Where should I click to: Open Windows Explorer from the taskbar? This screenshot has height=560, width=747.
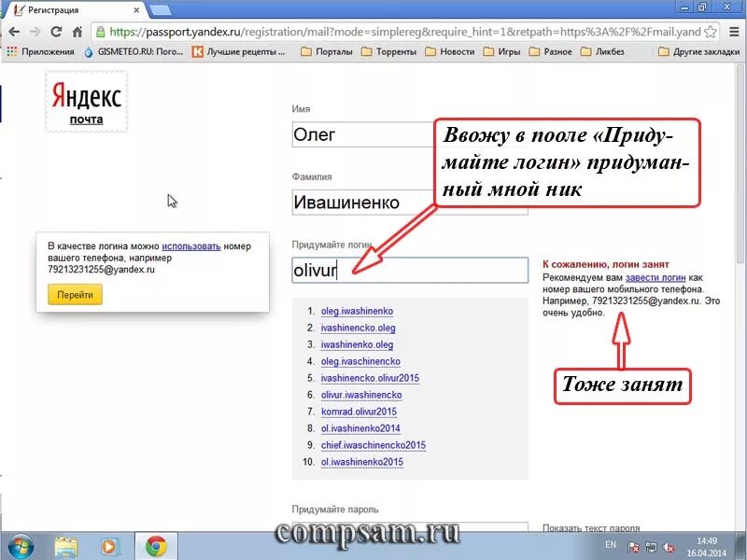click(x=66, y=547)
